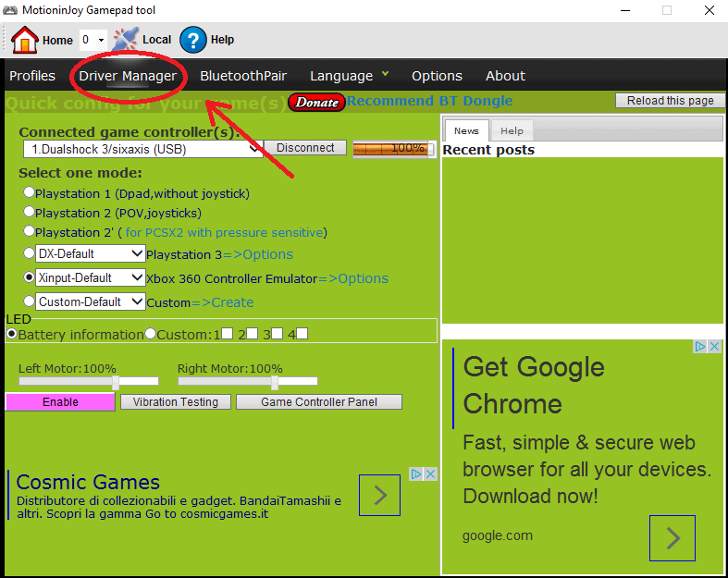Viewport: 728px width, 578px height.
Task: Click the Home house icon
Action: click(x=25, y=40)
